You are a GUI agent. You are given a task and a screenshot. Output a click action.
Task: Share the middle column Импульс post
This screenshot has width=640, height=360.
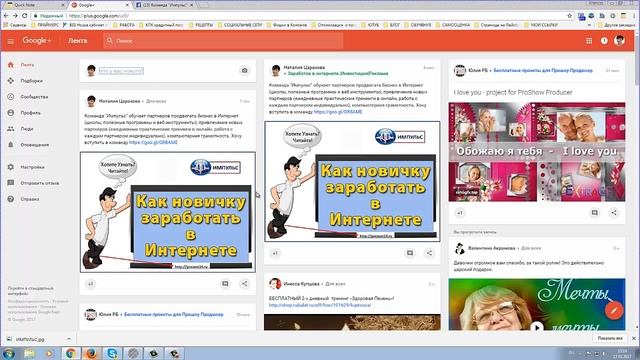coord(429,253)
